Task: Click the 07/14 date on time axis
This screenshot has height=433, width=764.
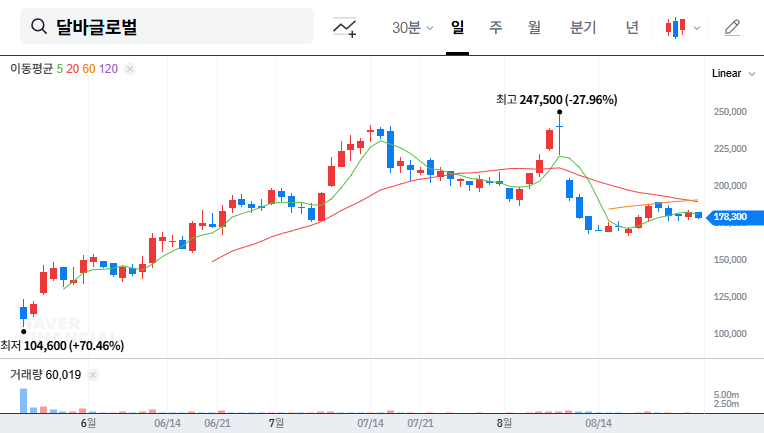Action: coord(370,423)
